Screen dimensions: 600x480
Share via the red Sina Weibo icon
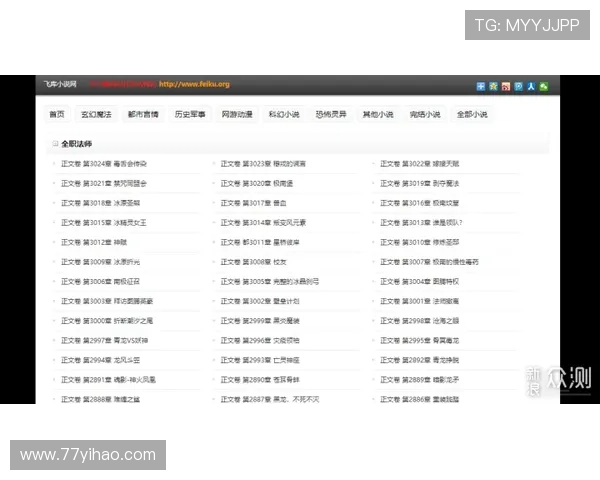pos(506,87)
